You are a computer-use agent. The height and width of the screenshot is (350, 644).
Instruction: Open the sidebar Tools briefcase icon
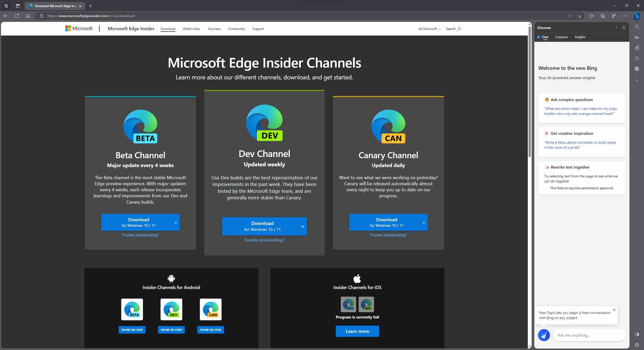(x=637, y=37)
